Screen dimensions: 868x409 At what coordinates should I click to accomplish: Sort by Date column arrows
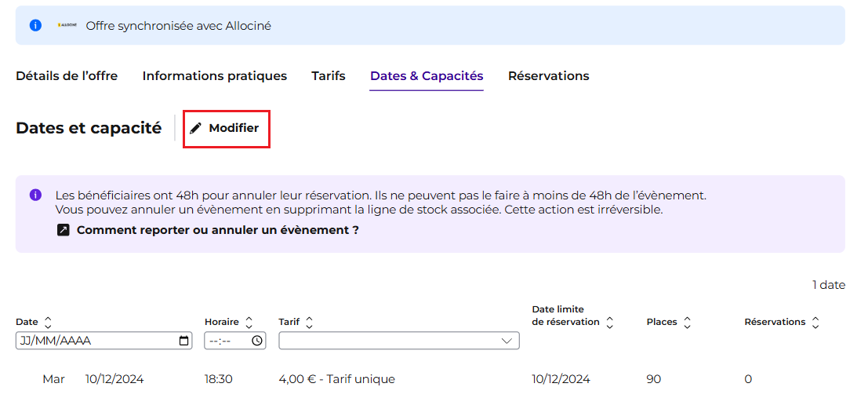(x=48, y=322)
